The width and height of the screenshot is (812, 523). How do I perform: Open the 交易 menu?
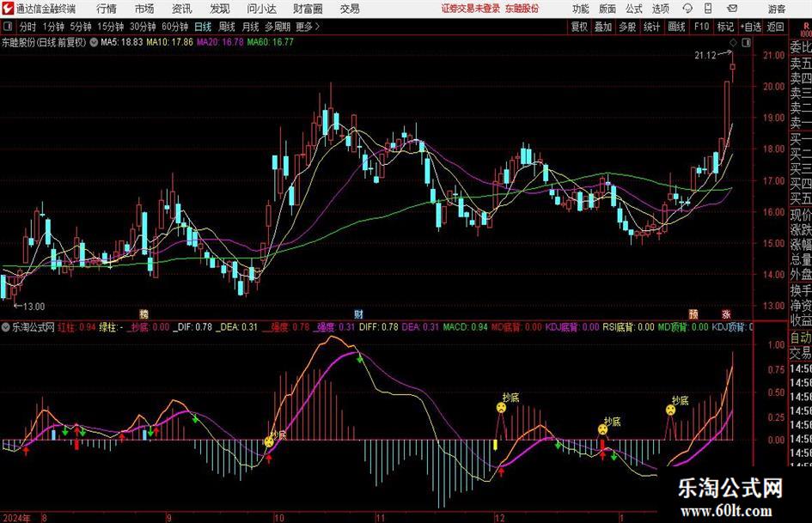click(350, 9)
